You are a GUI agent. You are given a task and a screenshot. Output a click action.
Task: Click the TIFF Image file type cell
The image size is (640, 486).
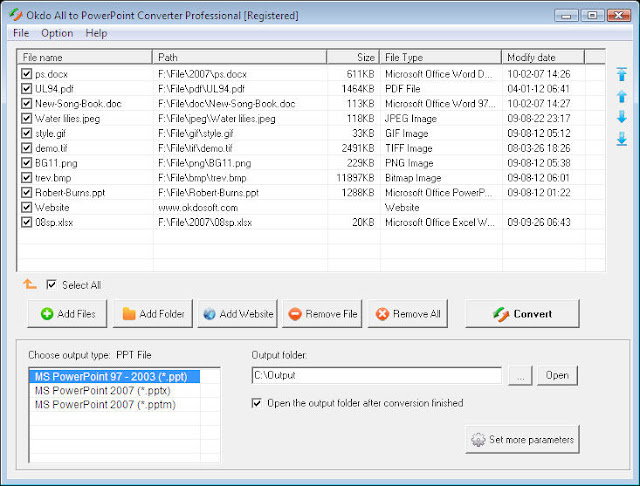[x=409, y=148]
